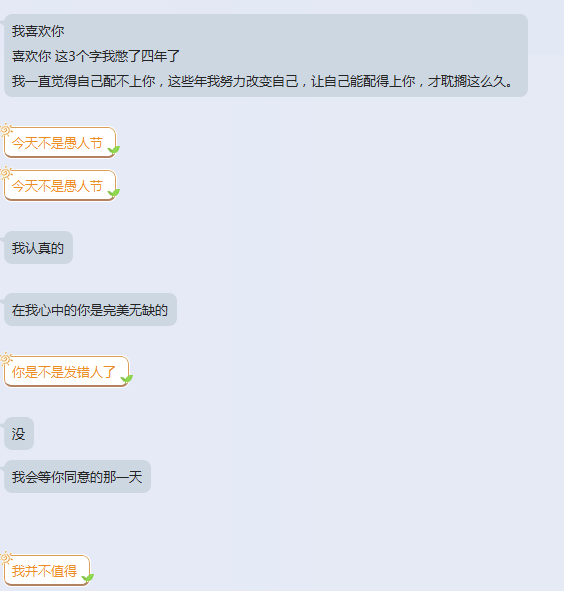
Task: Click the single-character 没 message bubble
Action: tap(19, 433)
